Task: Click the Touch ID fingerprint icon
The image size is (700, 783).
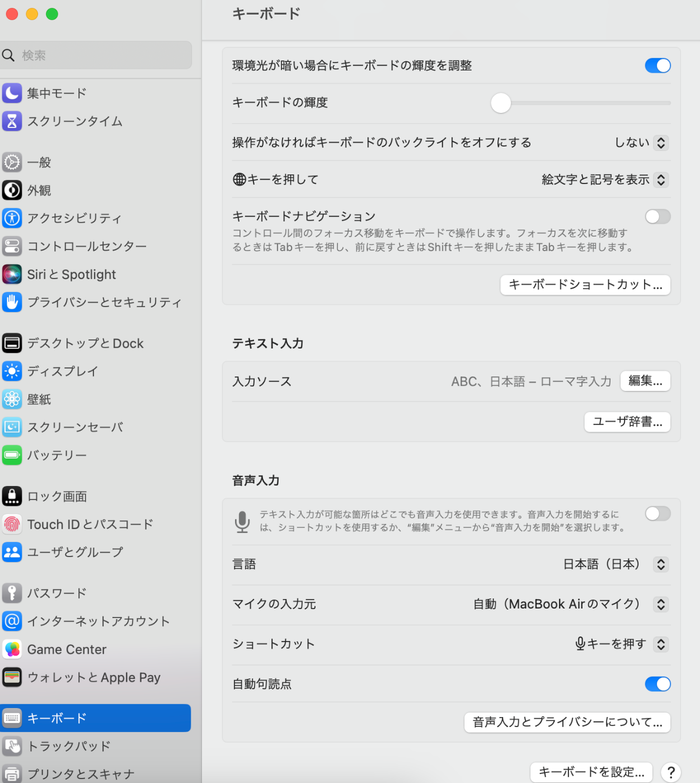Action: pyautogui.click(x=12, y=524)
